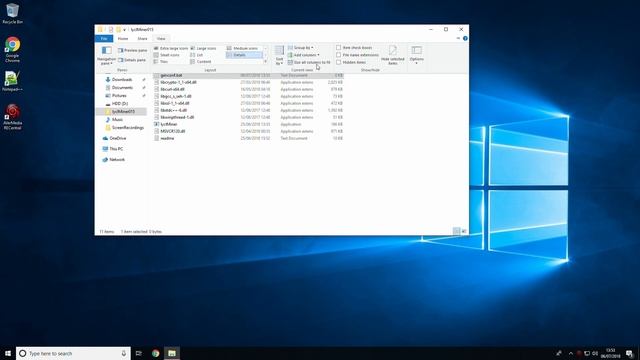This screenshot has height=360, width=640.
Task: Open HDD (D:) drive in navigation pane
Action: click(x=120, y=104)
